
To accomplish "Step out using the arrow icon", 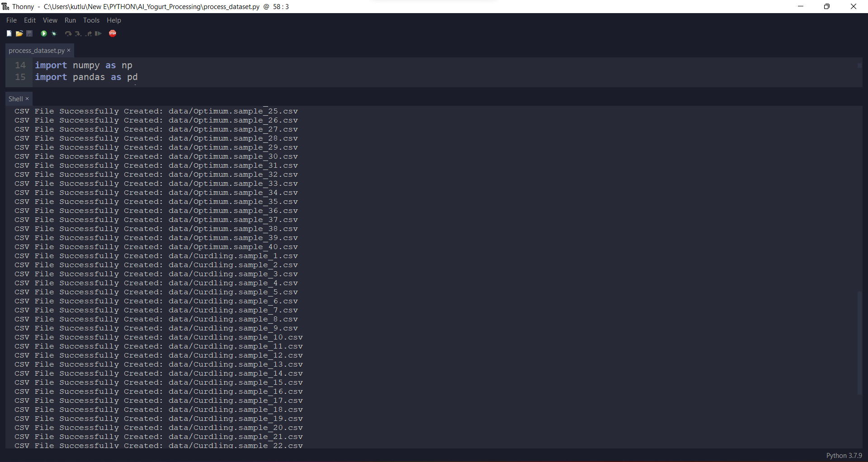I will pyautogui.click(x=89, y=33).
